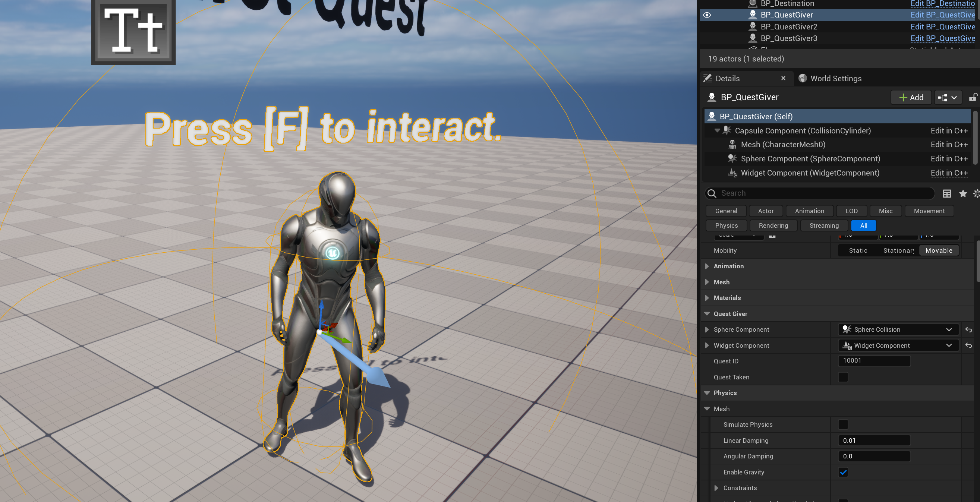Open Edit BP_QuestGiver link for BP_QuestGiver2
Image resolution: width=980 pixels, height=502 pixels.
(943, 26)
